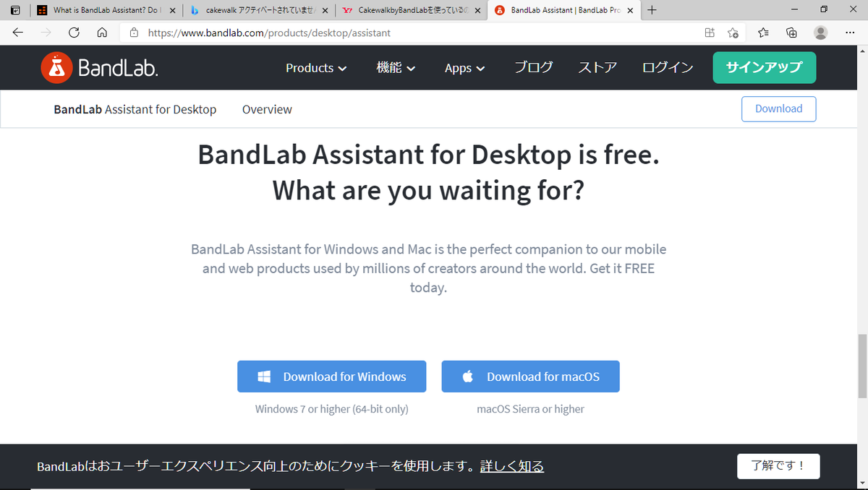Expand the Products dropdown menu
Viewport: 868px width, 490px height.
[x=316, y=68]
